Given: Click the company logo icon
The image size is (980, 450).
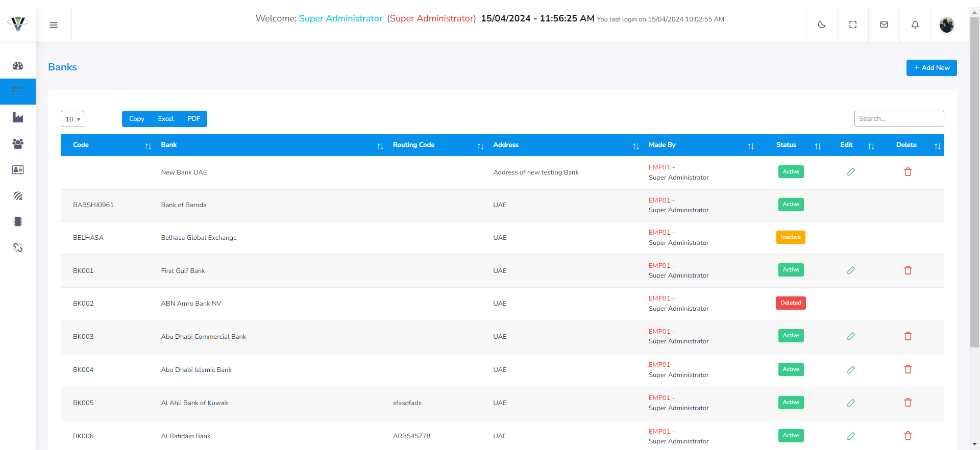Looking at the screenshot, I should tap(18, 23).
